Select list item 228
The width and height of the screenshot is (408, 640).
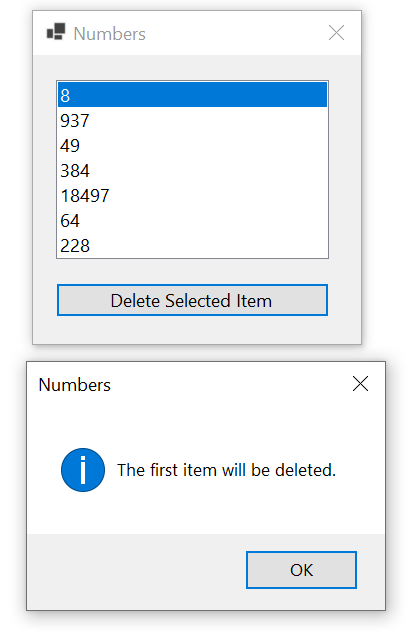(x=192, y=245)
